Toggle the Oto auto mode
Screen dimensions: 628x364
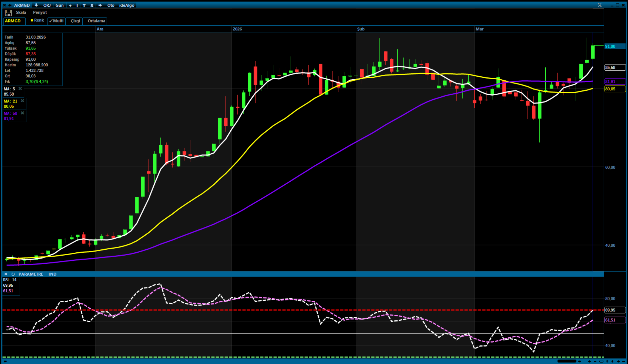[111, 5]
